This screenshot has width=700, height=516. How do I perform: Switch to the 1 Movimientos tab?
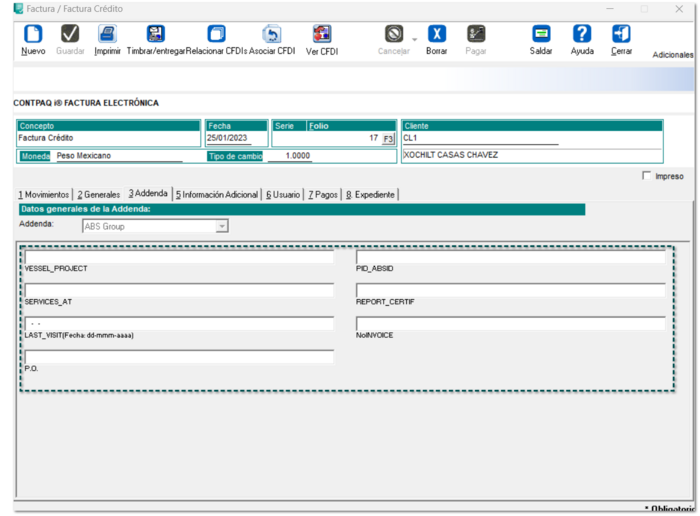[x=44, y=194]
